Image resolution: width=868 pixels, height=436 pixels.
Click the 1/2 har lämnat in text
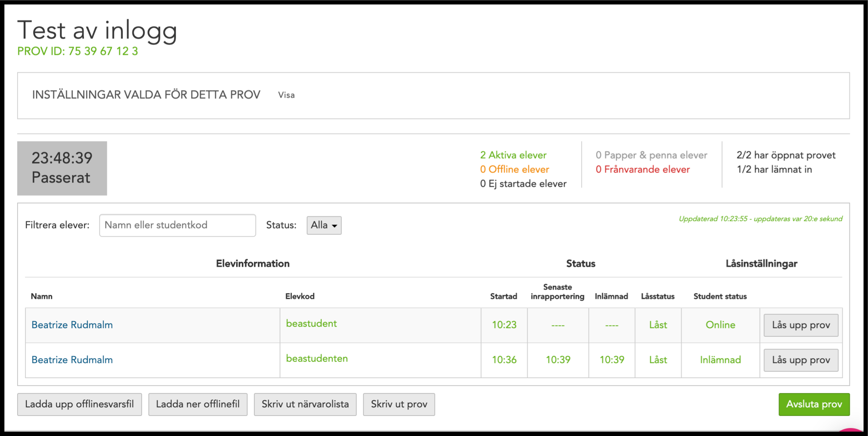pos(774,169)
